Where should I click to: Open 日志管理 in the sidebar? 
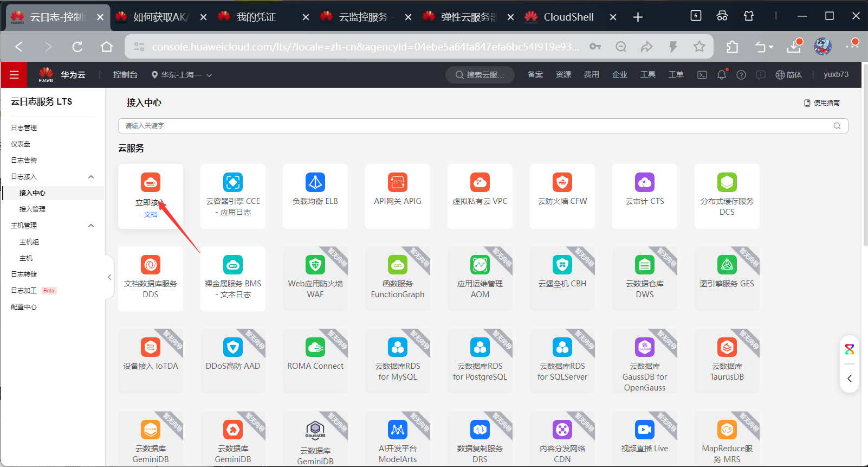24,128
